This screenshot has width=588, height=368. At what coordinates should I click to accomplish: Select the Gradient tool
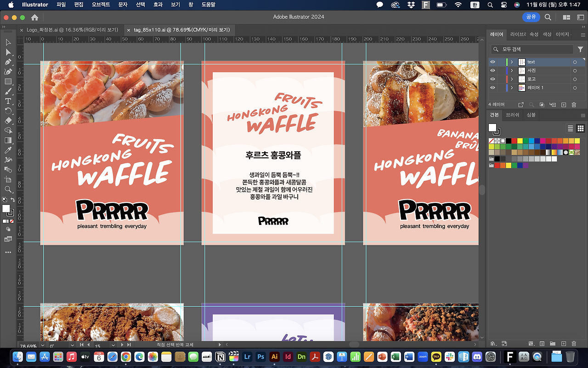tap(8, 140)
